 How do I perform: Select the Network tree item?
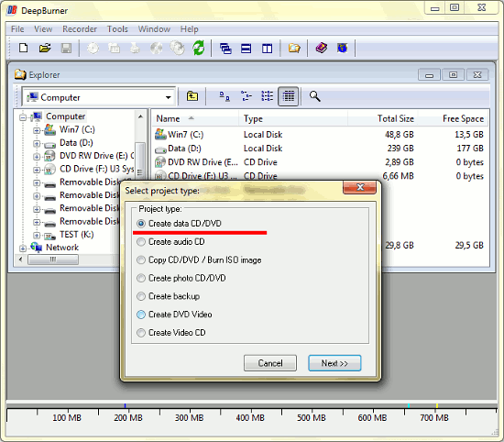(x=62, y=248)
